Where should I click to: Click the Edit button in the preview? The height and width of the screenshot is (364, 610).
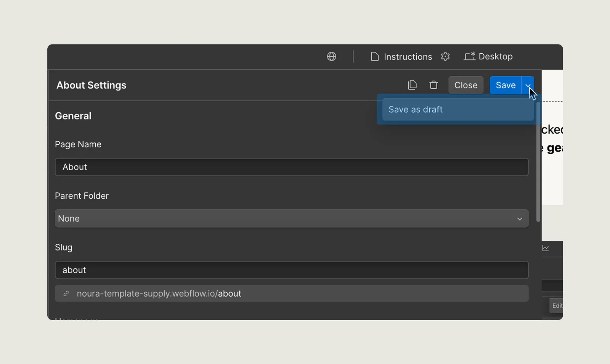pyautogui.click(x=557, y=305)
